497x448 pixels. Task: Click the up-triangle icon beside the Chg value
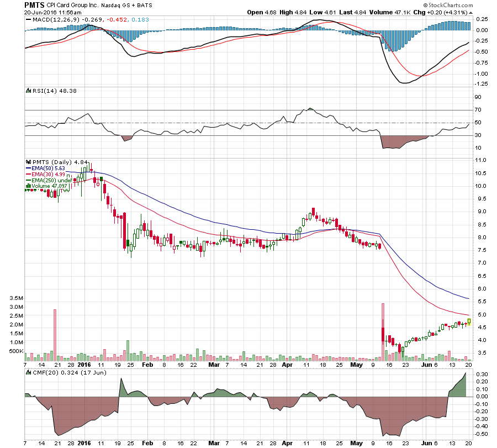tap(470, 13)
